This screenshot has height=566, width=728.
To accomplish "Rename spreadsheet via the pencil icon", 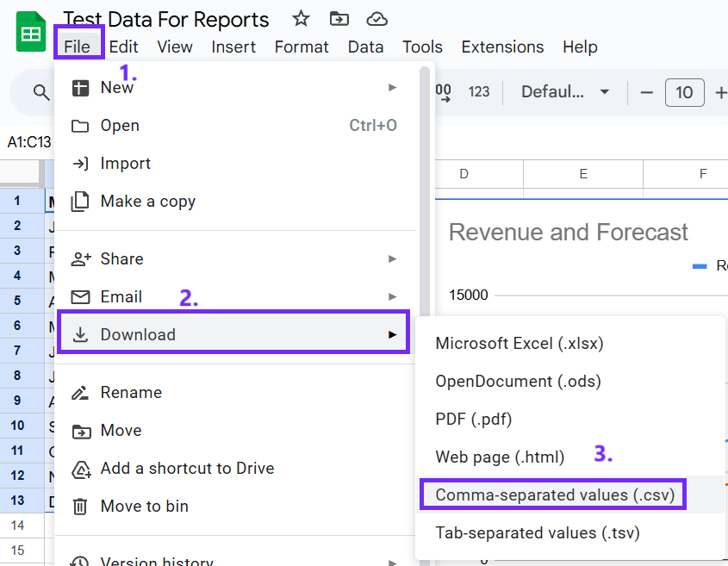I will point(79,392).
